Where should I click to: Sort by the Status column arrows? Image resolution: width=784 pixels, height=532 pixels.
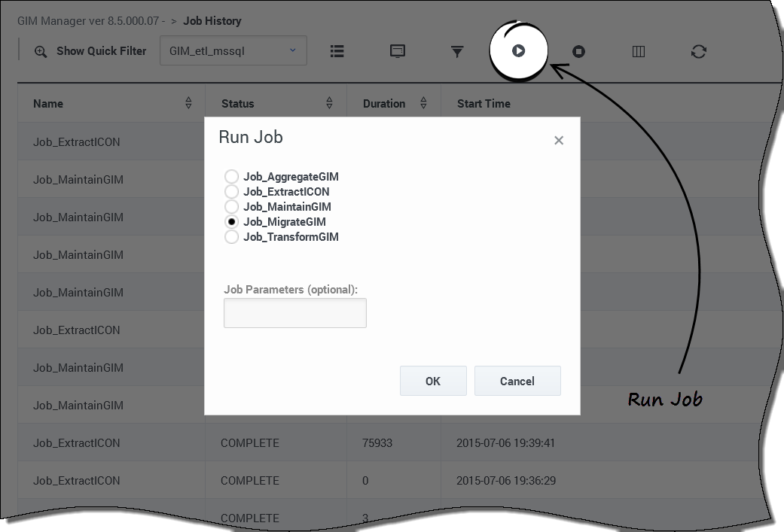[x=329, y=104]
